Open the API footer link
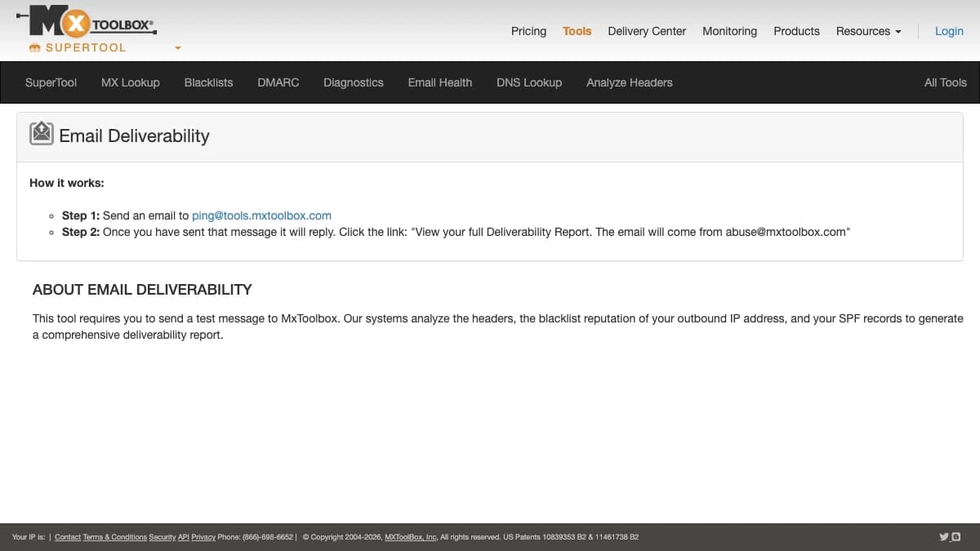The width and height of the screenshot is (980, 551). point(184,537)
